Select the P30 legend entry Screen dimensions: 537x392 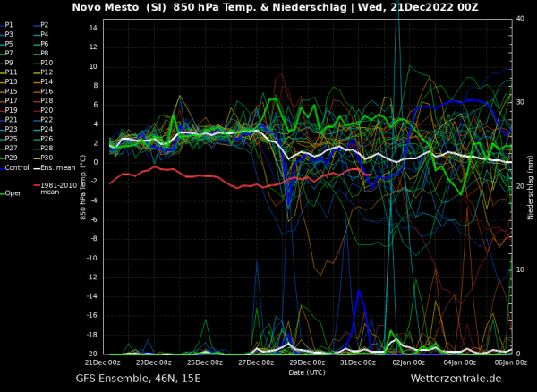pyautogui.click(x=47, y=158)
